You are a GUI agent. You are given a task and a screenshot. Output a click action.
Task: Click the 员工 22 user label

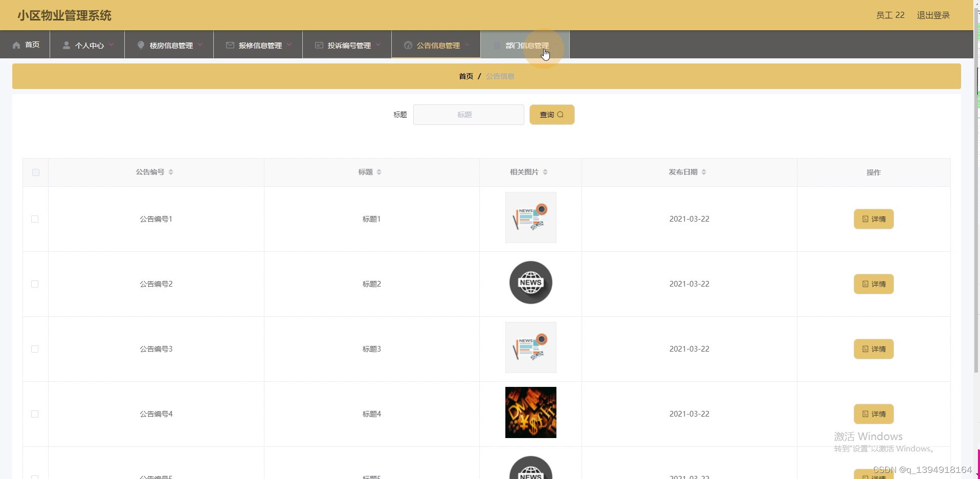(x=890, y=15)
